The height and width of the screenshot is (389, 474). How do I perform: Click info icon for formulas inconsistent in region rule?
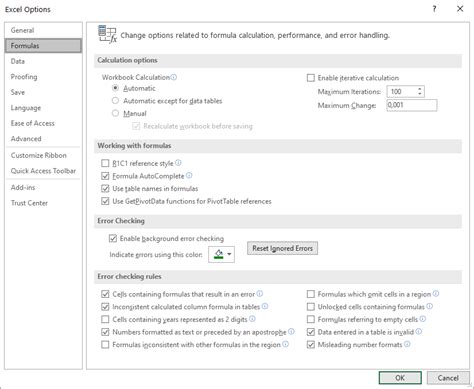[x=286, y=344]
